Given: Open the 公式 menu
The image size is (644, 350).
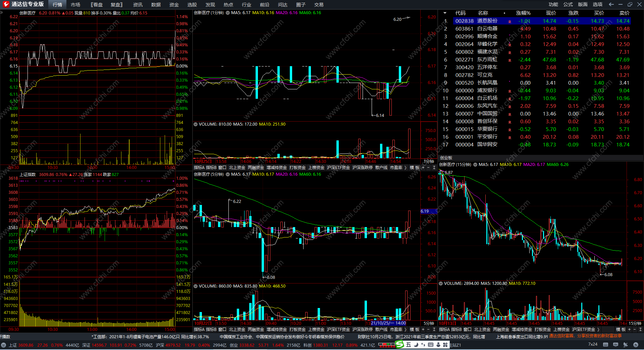Looking at the screenshot, I should pos(568,4).
